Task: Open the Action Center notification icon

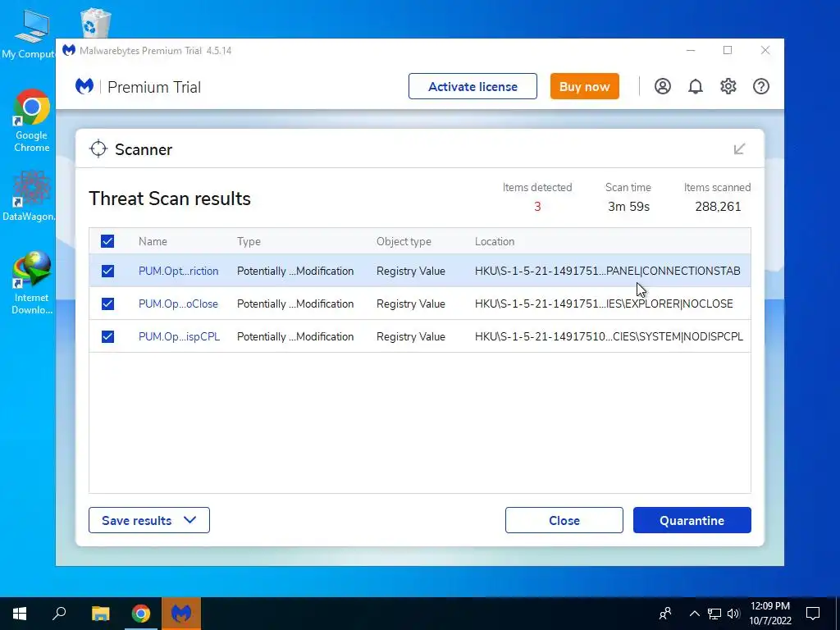Action: (813, 614)
